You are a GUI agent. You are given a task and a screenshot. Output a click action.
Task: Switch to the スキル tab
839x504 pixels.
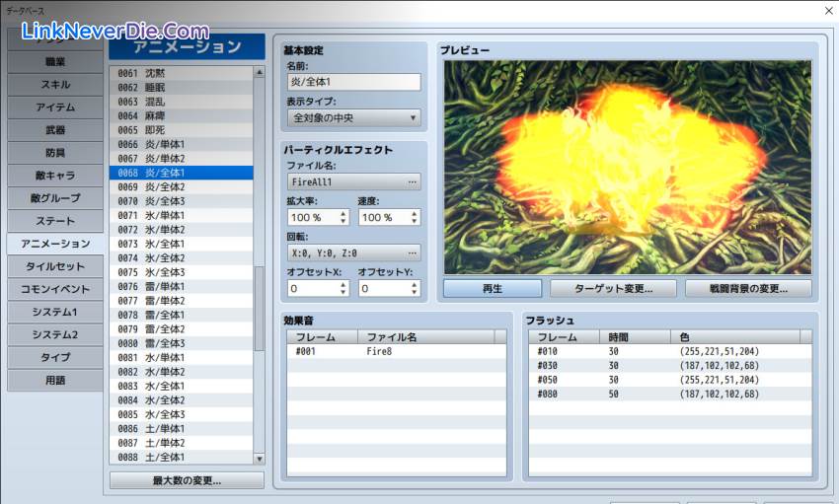(55, 85)
